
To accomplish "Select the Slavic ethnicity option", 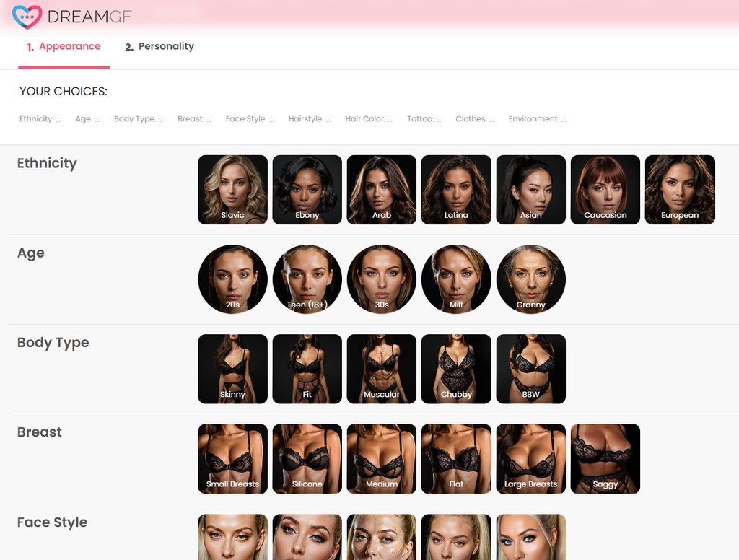I will [233, 190].
